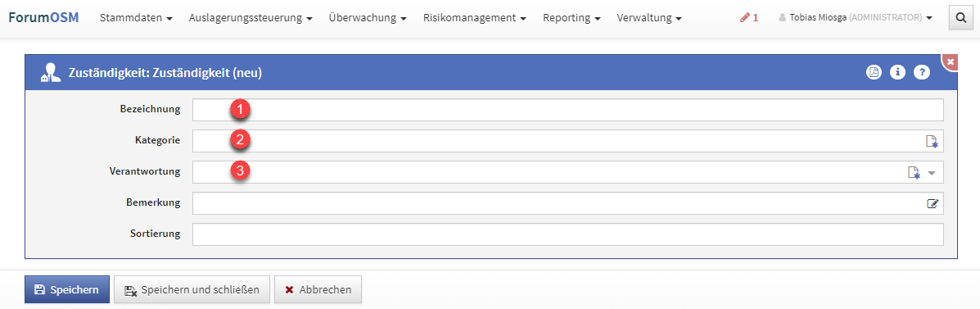Click the red pencil edit counter
The width and height of the screenshot is (980, 309).
(x=749, y=17)
